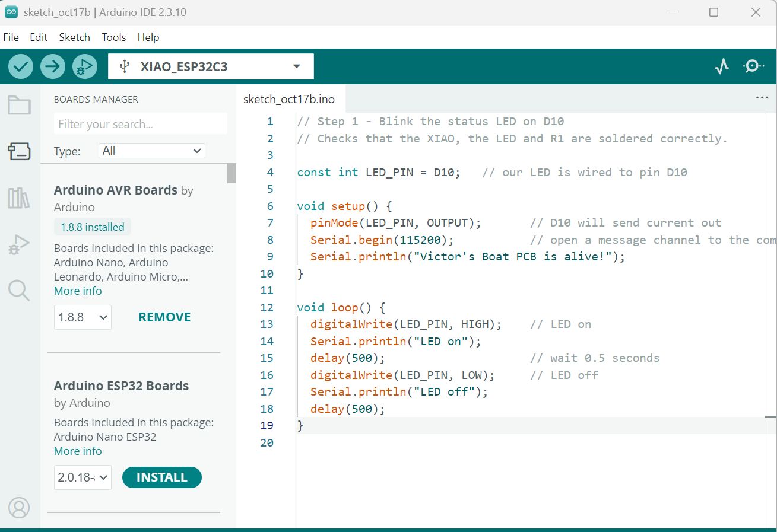Click the Upload arrow button
Screen dimensions: 777x532
pos(53,66)
